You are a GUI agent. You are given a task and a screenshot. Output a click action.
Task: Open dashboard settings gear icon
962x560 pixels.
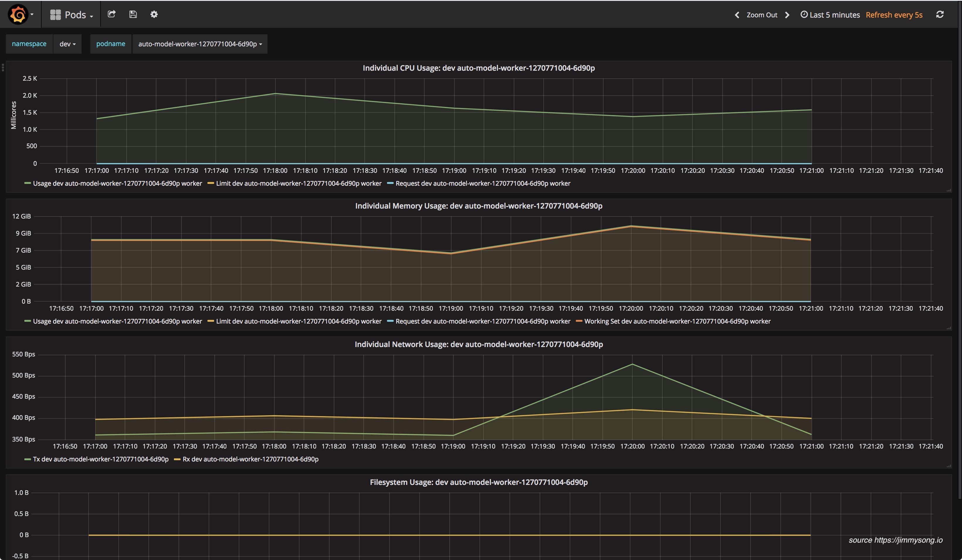point(154,14)
